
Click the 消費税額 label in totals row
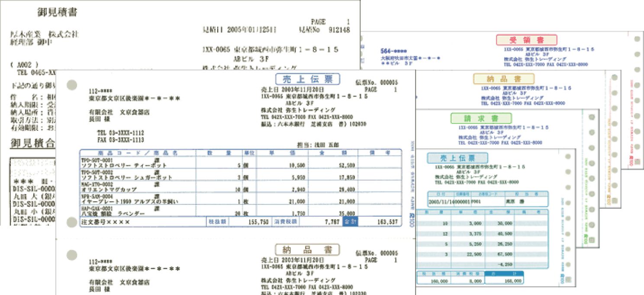pos(285,222)
